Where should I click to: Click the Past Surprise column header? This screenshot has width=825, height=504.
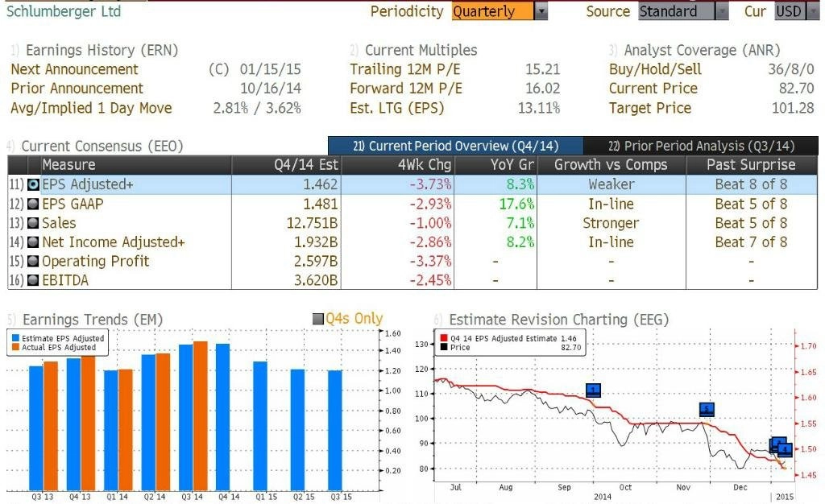752,165
